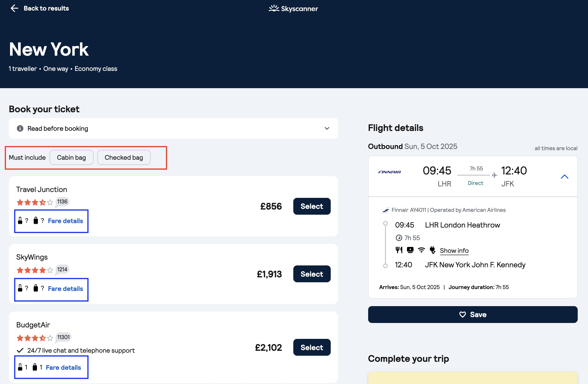
Task: Click Travel Junction's cabin bag icon
Action: point(20,221)
